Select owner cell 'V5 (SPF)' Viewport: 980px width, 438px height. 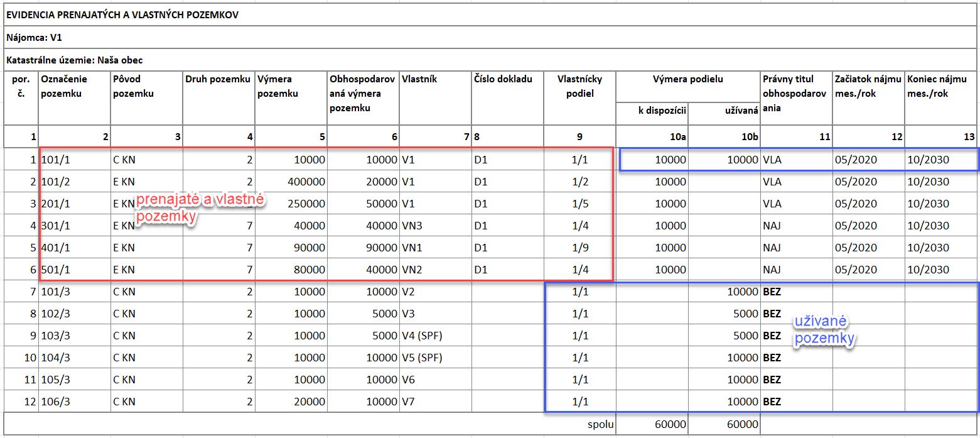(422, 358)
